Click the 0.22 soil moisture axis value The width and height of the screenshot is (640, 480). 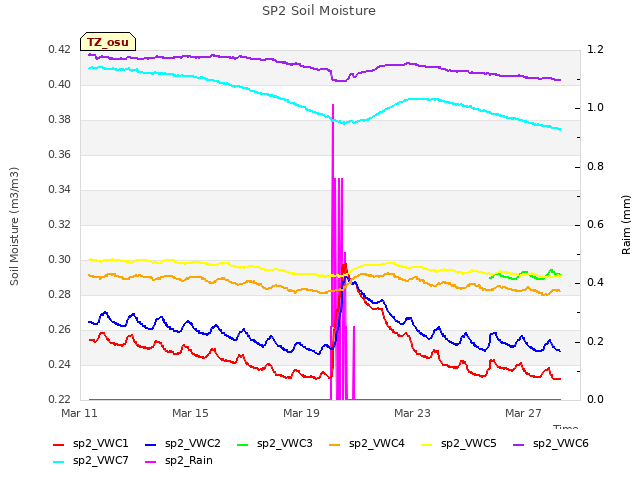60,399
